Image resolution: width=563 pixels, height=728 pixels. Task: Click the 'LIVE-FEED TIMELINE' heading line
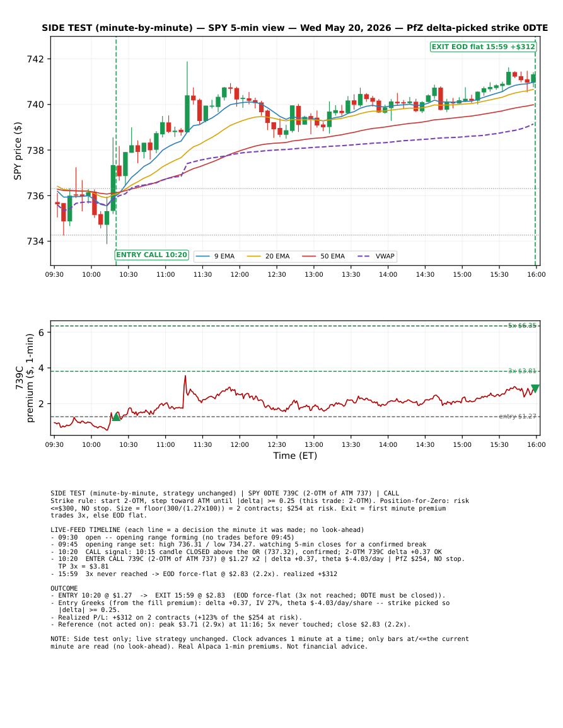click(x=207, y=529)
